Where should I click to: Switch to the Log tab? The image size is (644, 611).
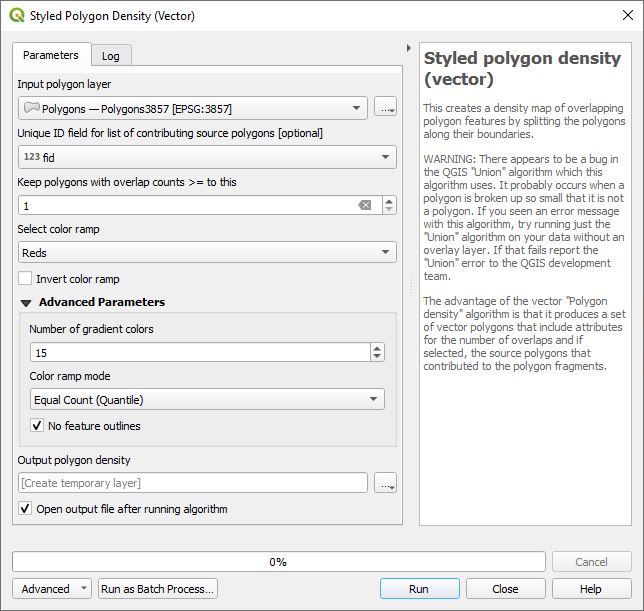[x=111, y=56]
